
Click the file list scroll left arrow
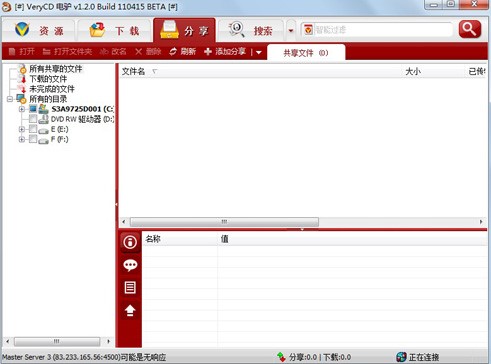[x=124, y=222]
